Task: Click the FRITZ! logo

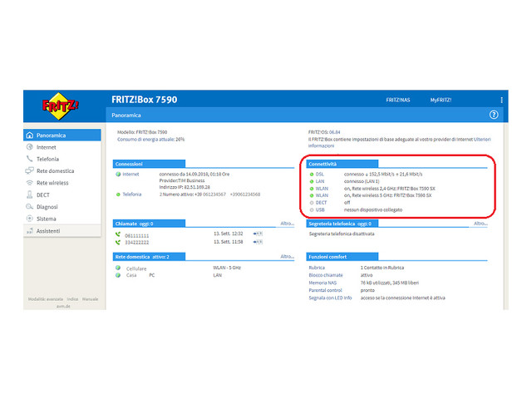Action: (61, 106)
